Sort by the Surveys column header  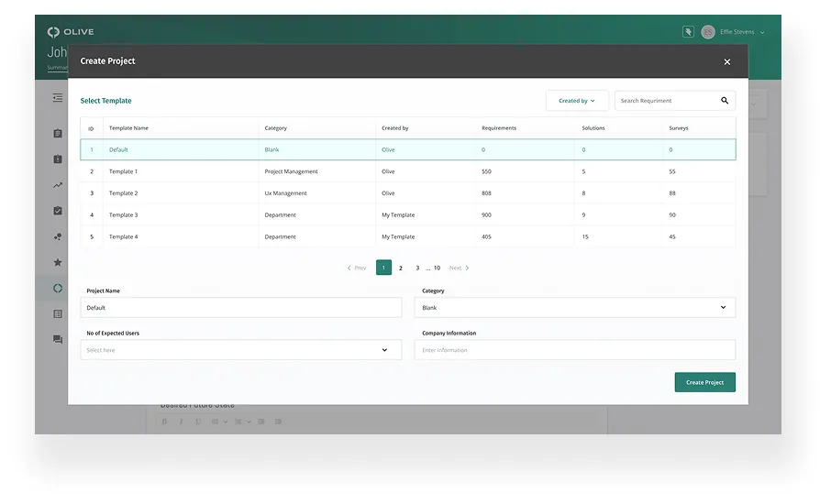(x=679, y=128)
